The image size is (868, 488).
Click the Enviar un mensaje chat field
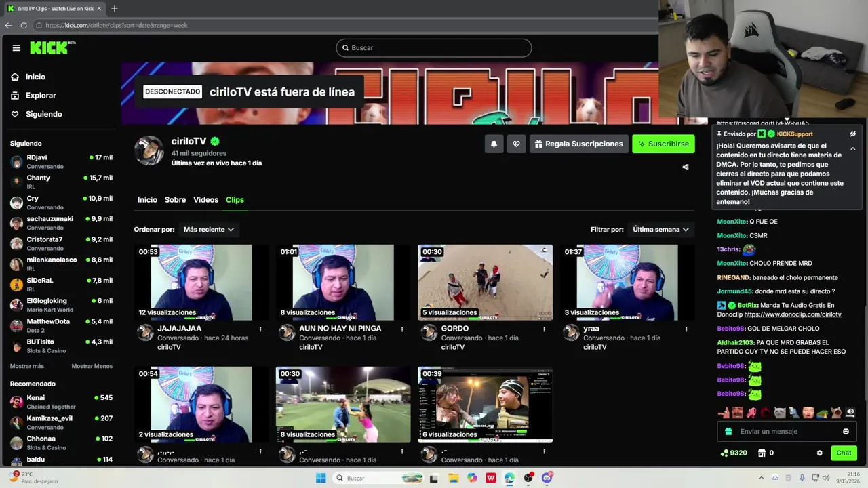click(787, 432)
